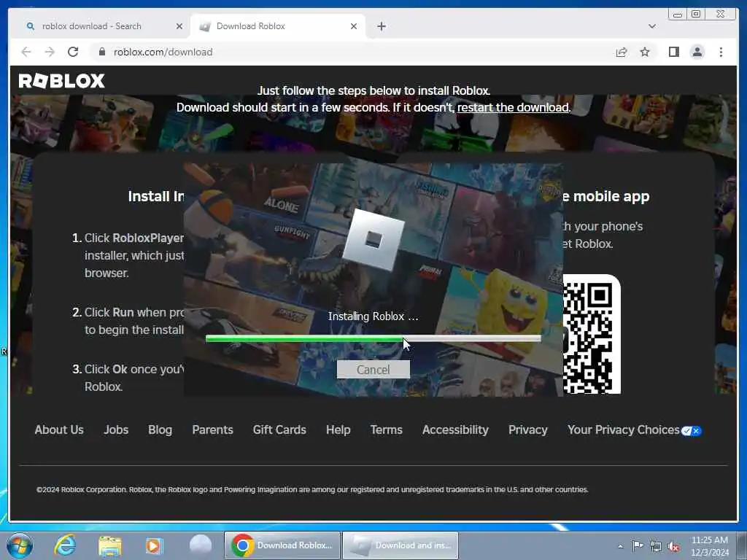747x560 pixels.
Task: Open the Privacy footer link
Action: (528, 429)
